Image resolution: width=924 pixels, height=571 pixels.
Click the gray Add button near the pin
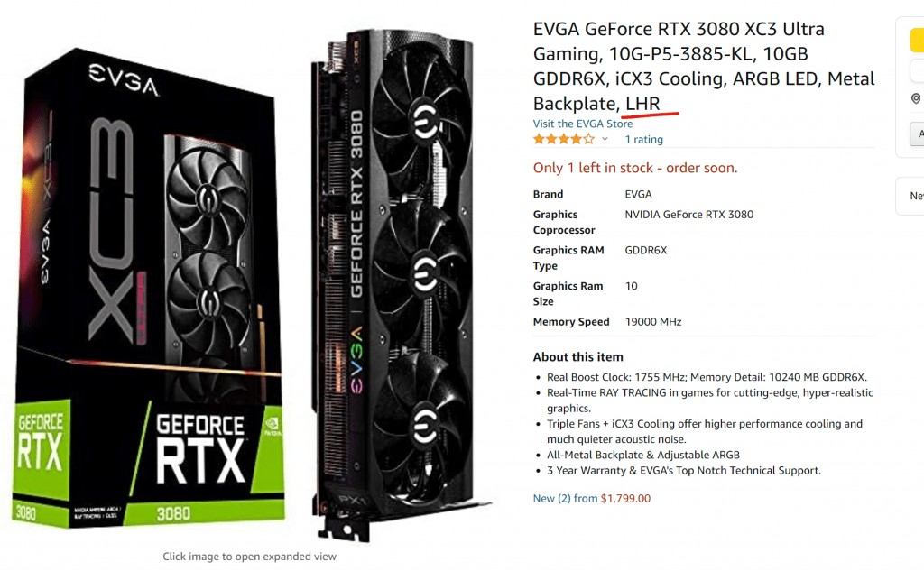tap(917, 134)
